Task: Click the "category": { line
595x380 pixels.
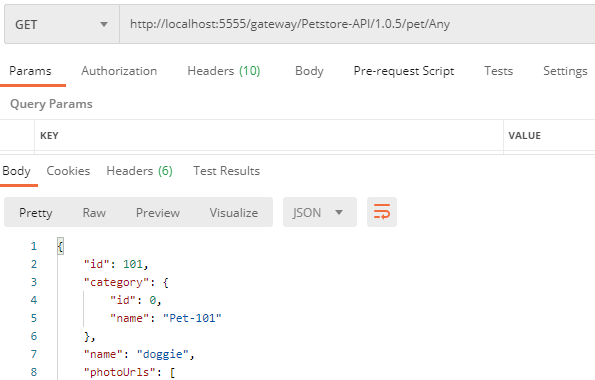Action: click(x=126, y=282)
